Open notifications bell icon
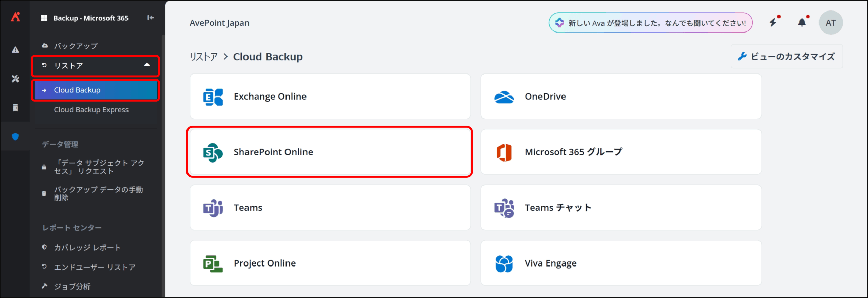The image size is (868, 298). 802,23
